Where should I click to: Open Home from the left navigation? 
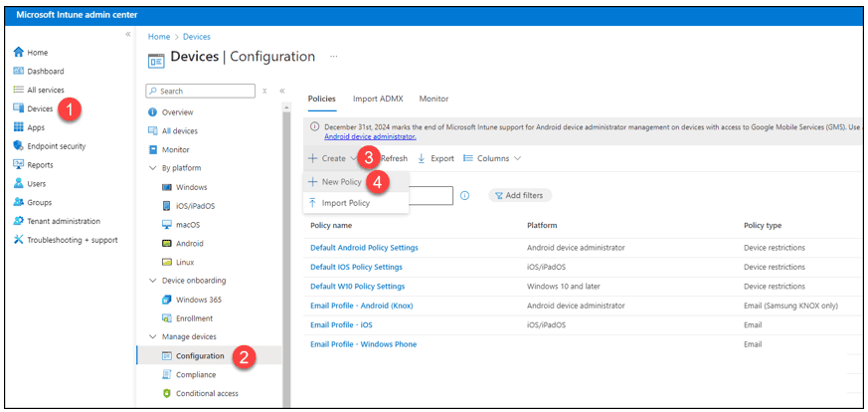click(x=31, y=53)
